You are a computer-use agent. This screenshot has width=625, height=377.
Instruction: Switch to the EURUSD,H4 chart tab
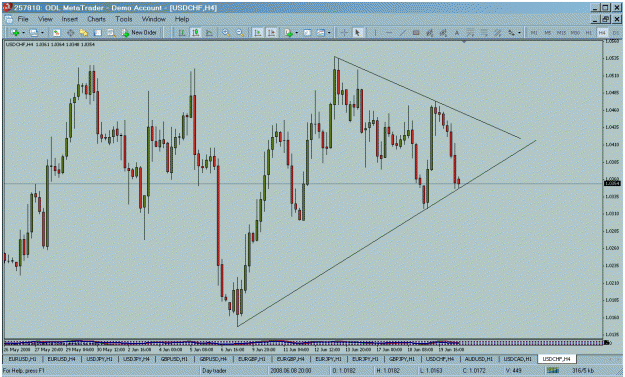pos(61,359)
